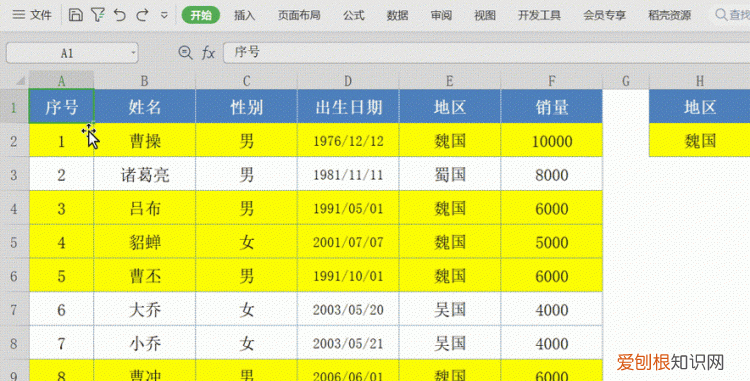The width and height of the screenshot is (750, 381).
Task: Select the cell containing 小乔
Action: (x=144, y=343)
